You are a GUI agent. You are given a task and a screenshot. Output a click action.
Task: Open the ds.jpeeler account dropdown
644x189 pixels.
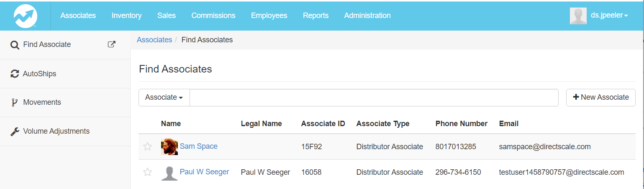point(609,16)
